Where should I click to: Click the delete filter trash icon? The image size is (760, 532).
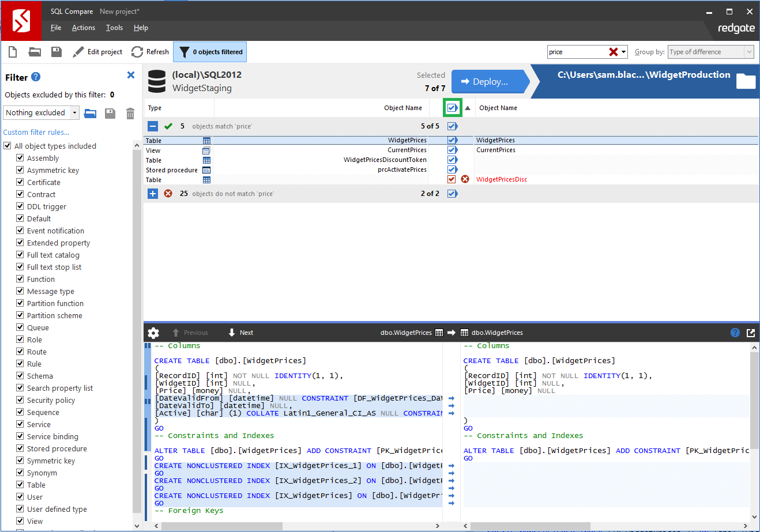[130, 113]
